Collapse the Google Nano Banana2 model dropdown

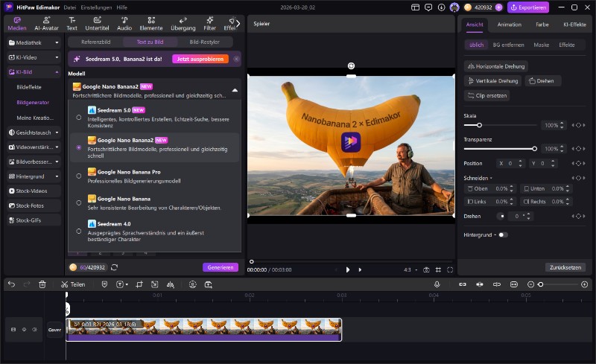(x=235, y=90)
